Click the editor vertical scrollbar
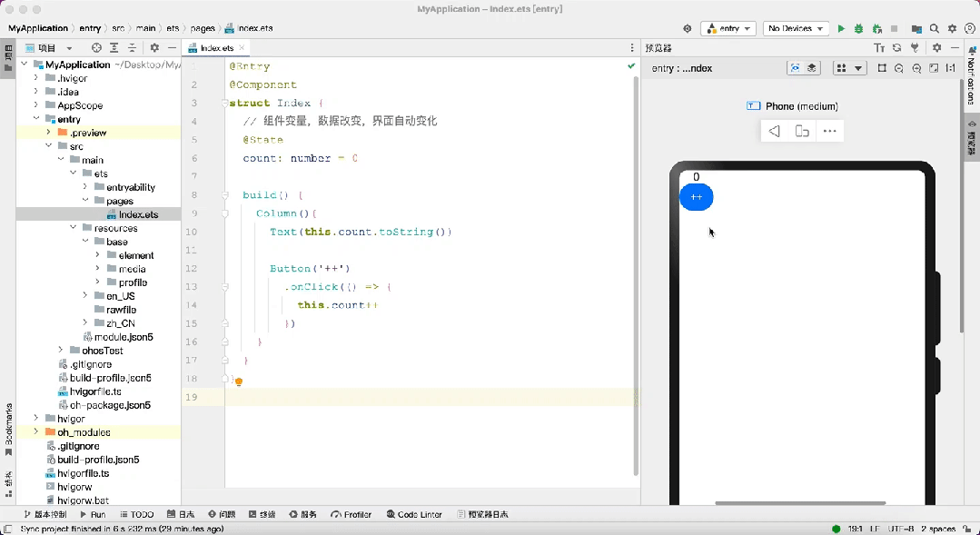Image resolution: width=980 pixels, height=535 pixels. 637,275
